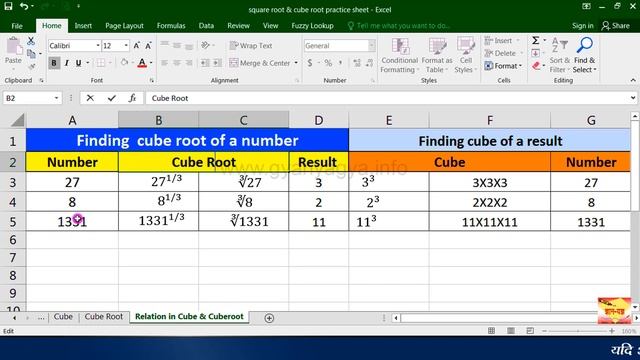Click the Cut scissors icon

coord(31,41)
